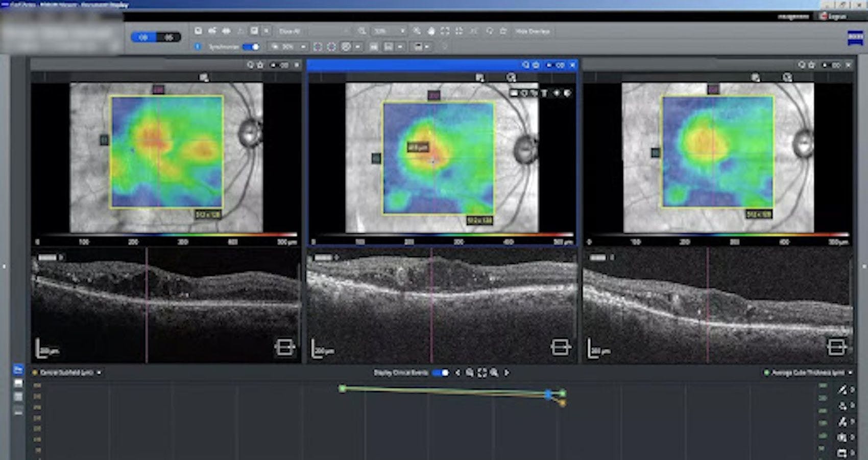Open the layout dropdown arrow
This screenshot has width=868, height=460.
tap(400, 47)
